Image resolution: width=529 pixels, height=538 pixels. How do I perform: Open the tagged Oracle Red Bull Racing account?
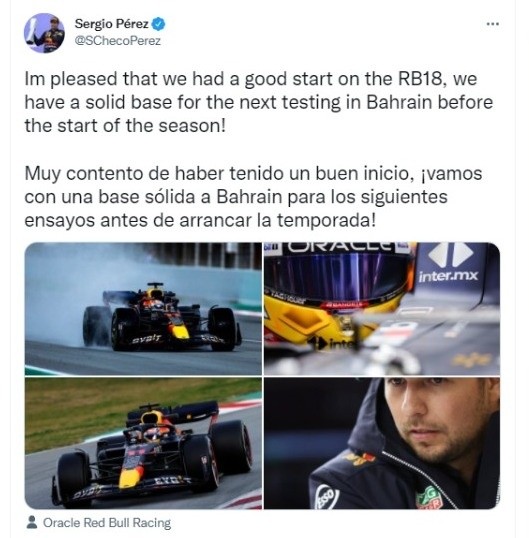point(107,523)
